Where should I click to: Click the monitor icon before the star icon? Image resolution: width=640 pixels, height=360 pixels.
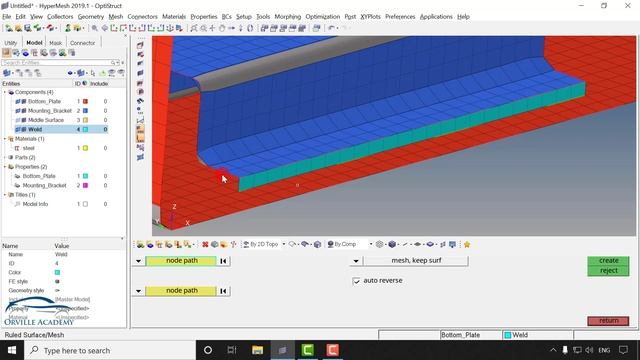452,244
